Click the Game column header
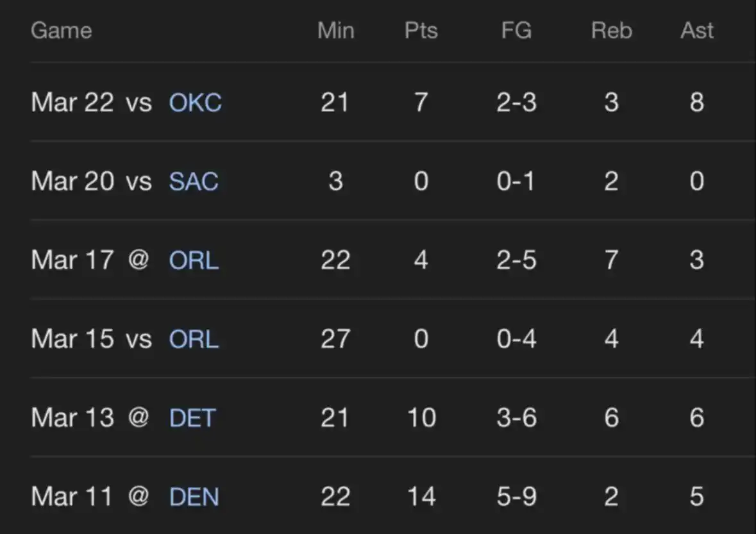 [62, 31]
